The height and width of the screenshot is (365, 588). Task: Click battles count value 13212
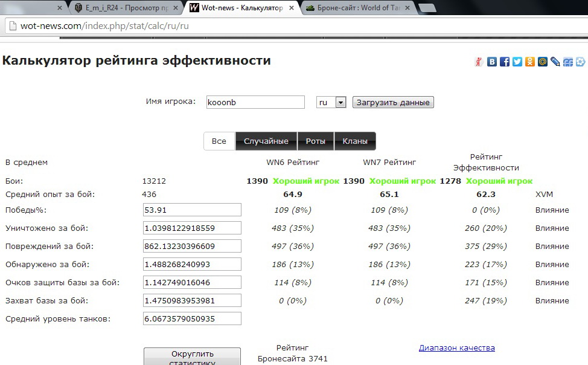[x=154, y=181]
